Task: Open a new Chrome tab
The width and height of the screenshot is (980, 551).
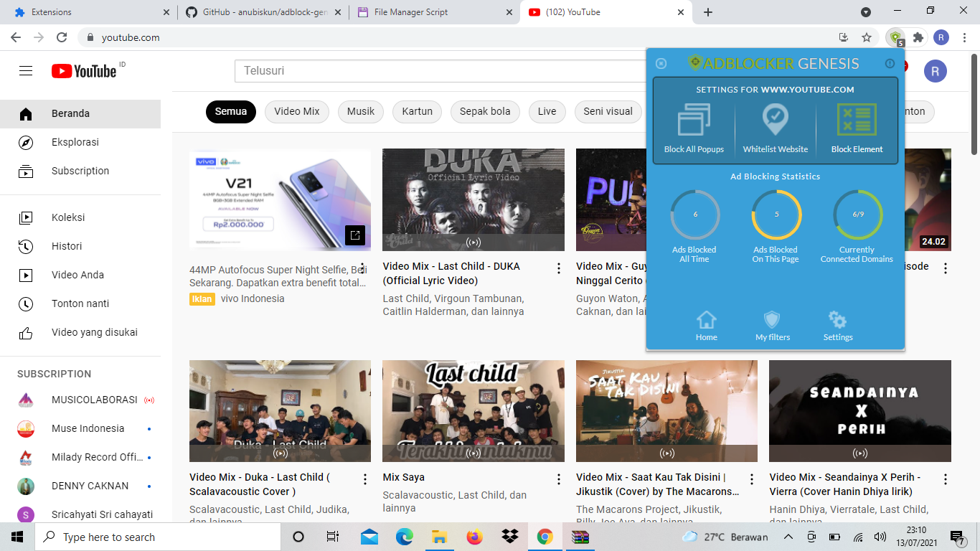Action: (708, 12)
